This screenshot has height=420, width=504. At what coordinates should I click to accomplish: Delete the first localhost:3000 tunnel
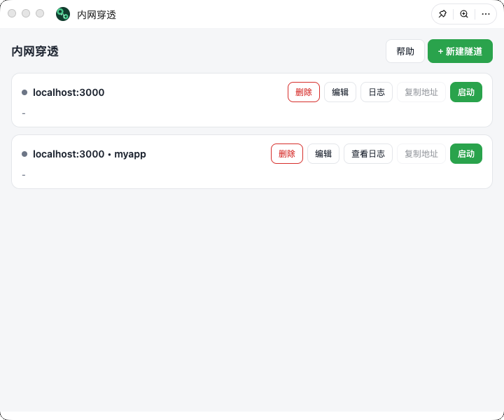click(x=303, y=92)
